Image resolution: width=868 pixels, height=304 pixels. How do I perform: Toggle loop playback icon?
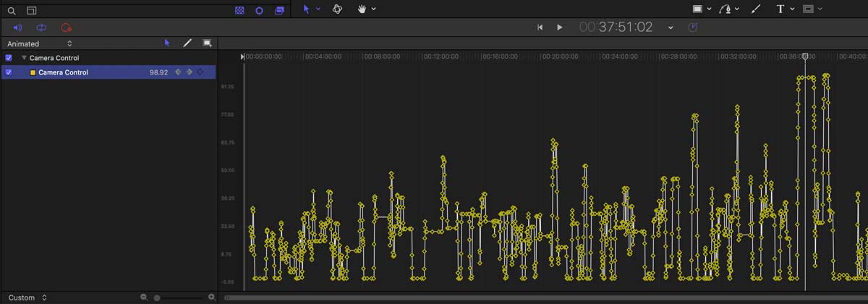click(42, 28)
